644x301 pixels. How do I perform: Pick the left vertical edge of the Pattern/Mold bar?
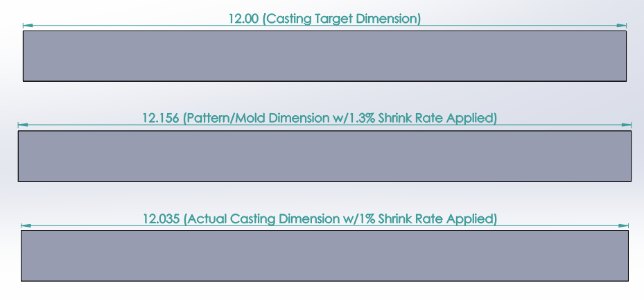tap(18, 156)
